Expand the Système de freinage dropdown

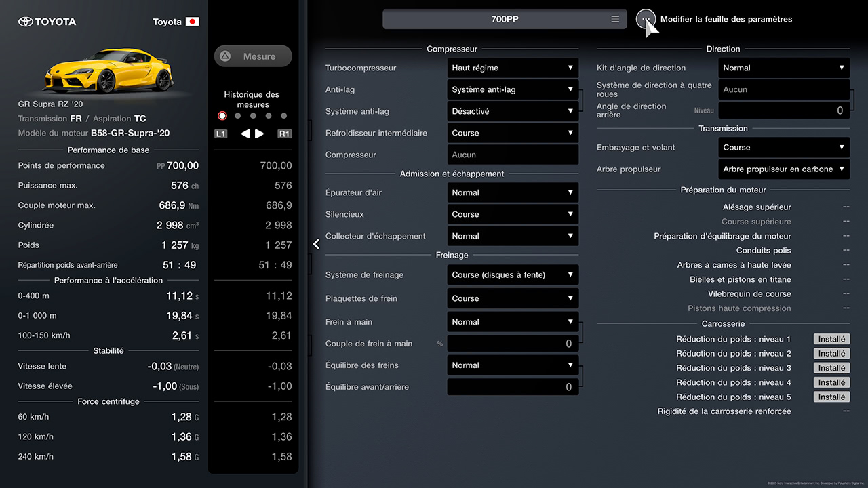point(513,275)
